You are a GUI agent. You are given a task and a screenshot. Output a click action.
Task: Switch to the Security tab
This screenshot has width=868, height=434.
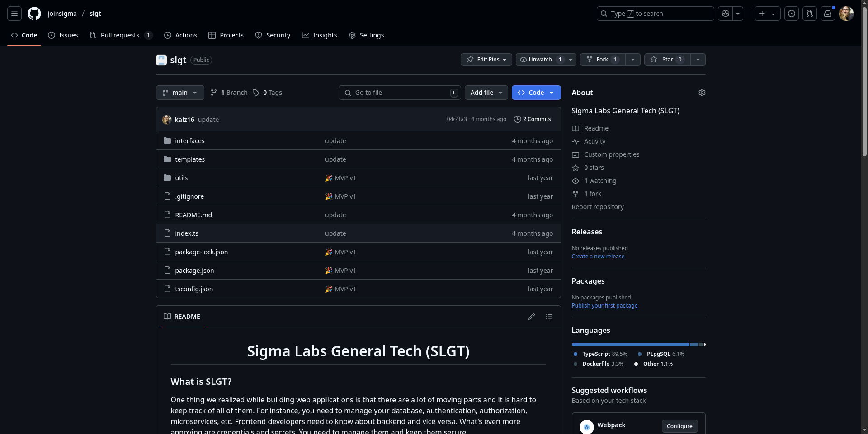pyautogui.click(x=273, y=35)
